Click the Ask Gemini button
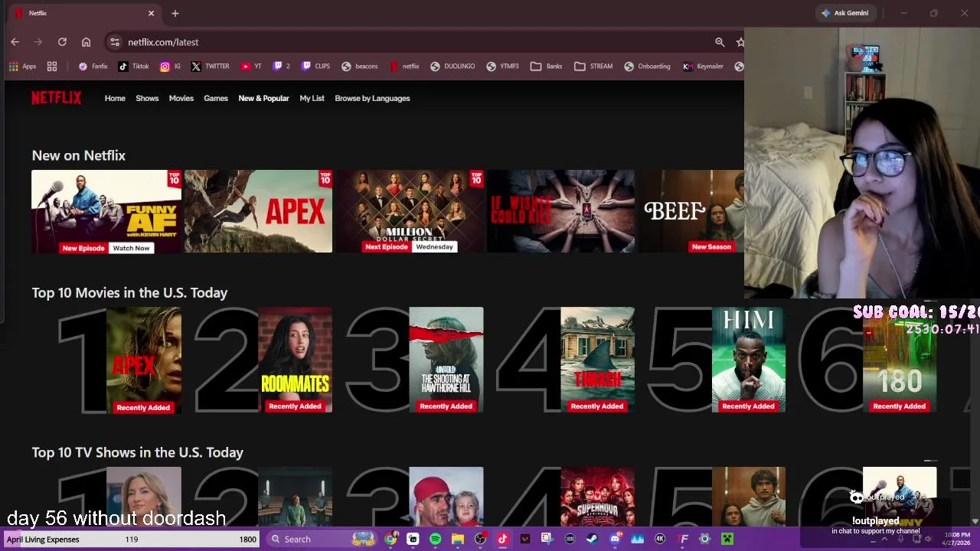The image size is (980, 551). tap(844, 13)
